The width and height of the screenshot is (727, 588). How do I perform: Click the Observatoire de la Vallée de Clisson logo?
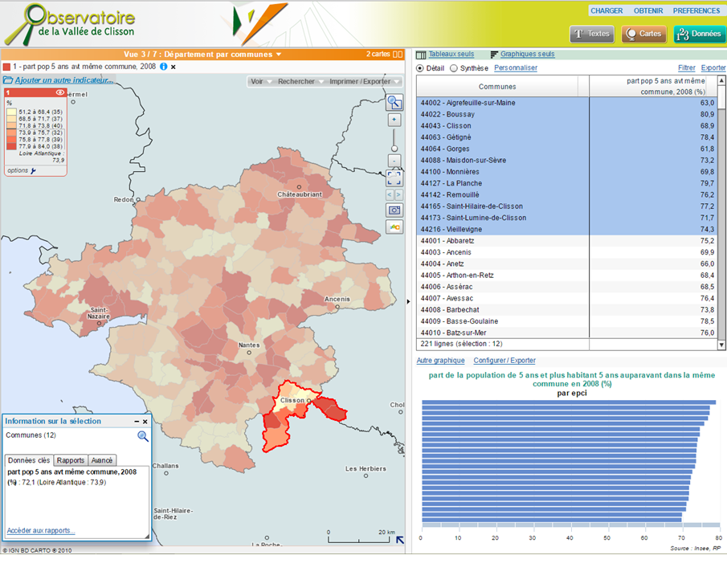click(x=70, y=24)
